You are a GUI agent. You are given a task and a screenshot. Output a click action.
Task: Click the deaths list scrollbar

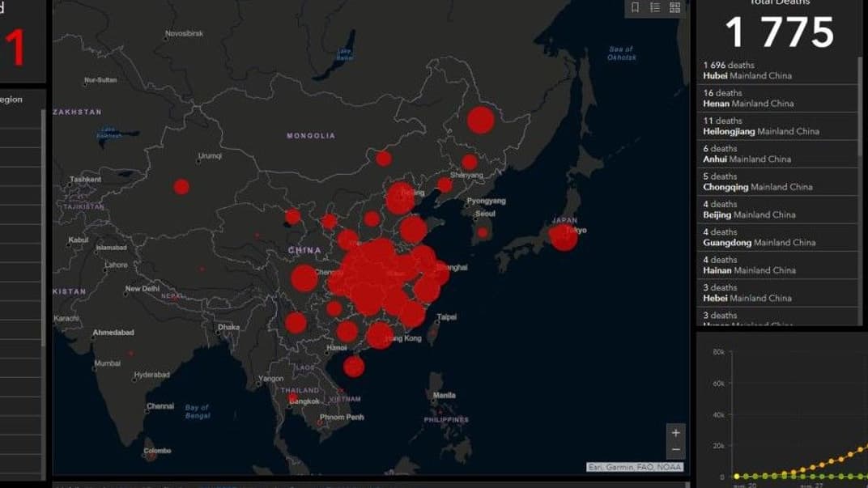pos(861,105)
